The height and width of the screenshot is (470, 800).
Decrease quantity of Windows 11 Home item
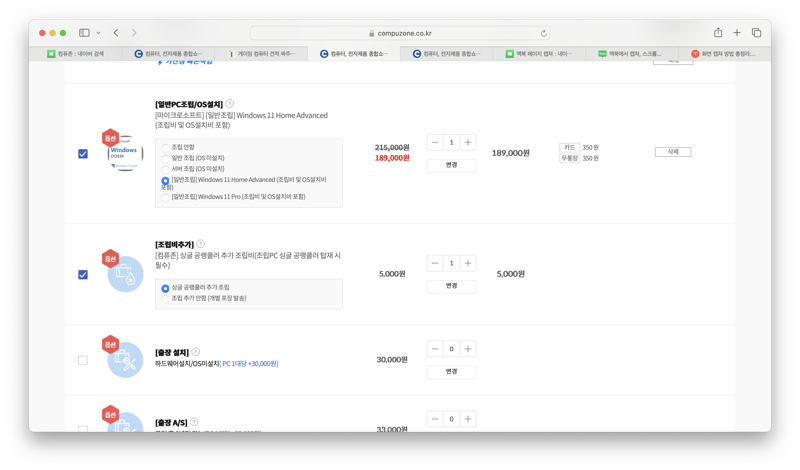[435, 142]
